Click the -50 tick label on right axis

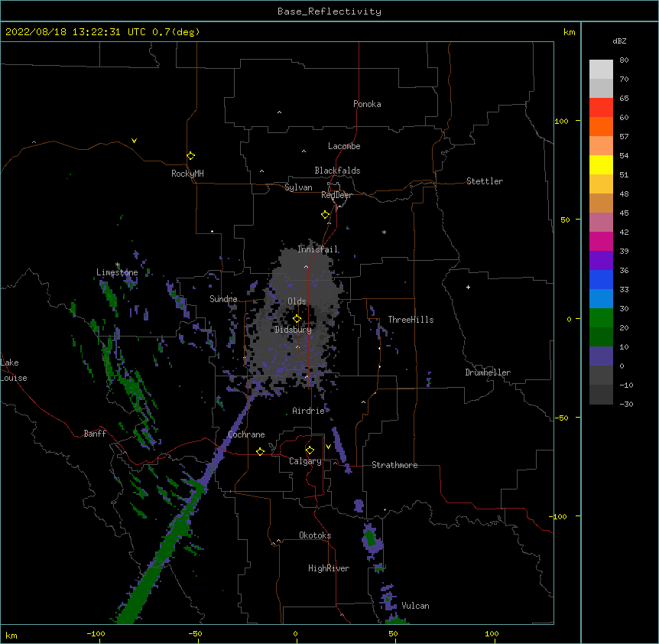pos(561,418)
